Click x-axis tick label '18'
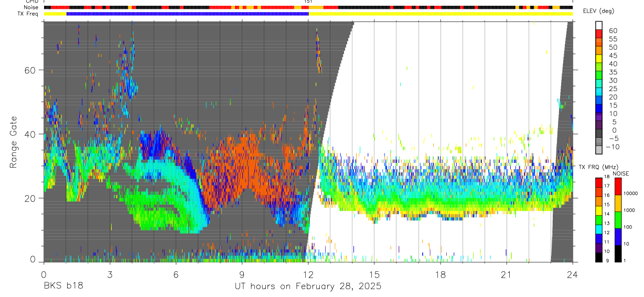The image size is (644, 297). point(441,274)
